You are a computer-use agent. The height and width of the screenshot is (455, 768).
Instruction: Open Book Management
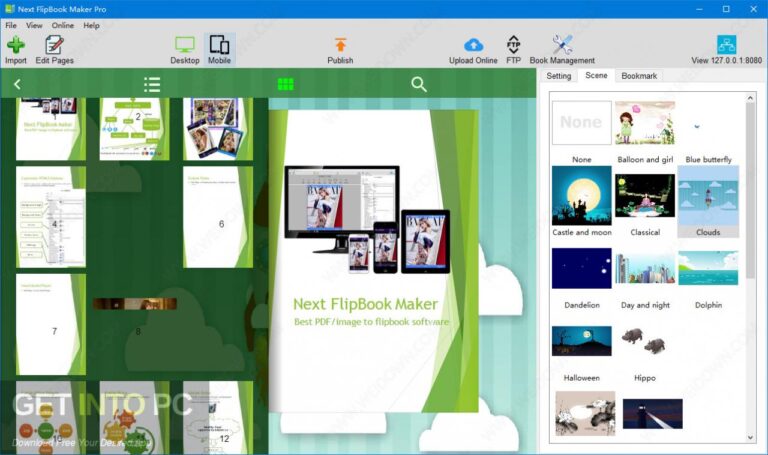point(562,50)
